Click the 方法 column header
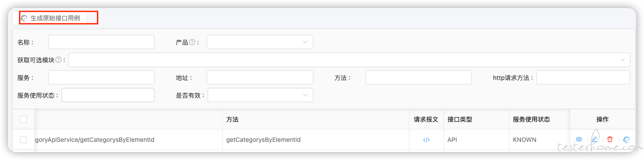The image size is (644, 160). tap(232, 119)
